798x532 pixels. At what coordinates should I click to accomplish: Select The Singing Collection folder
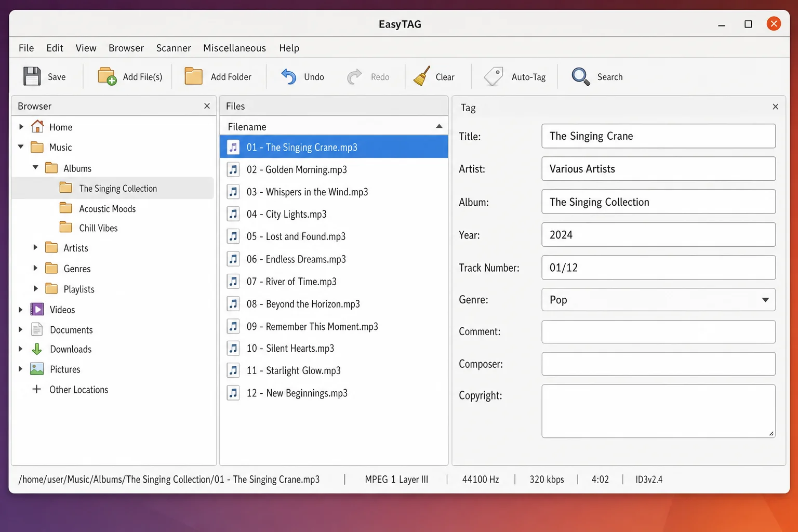click(x=113, y=188)
